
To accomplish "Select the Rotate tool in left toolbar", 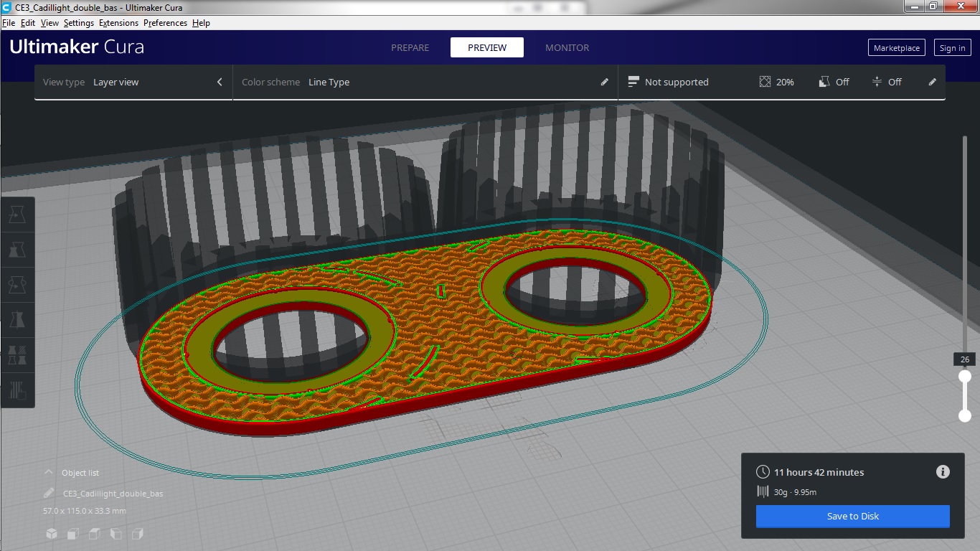I will 17,285.
